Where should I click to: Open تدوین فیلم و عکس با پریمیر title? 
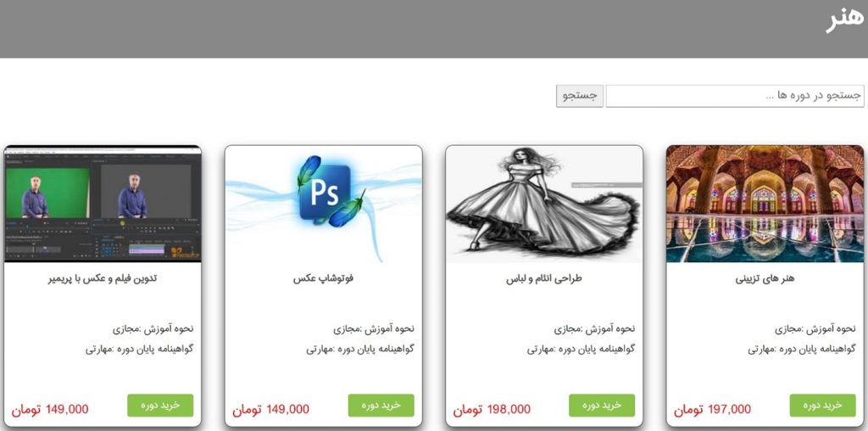coord(103,278)
